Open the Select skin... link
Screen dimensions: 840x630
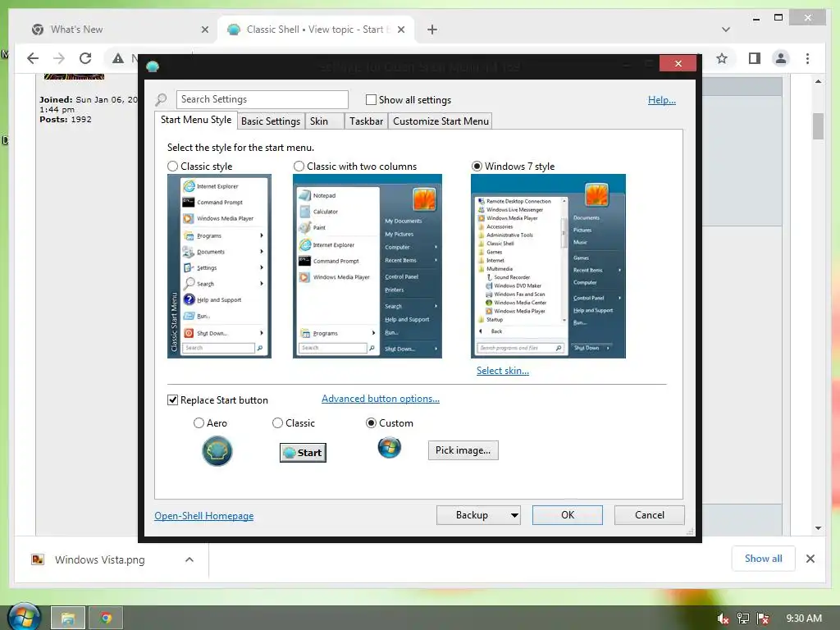[503, 371]
